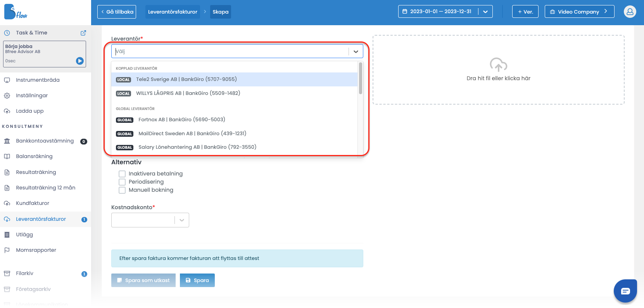Click the Filarkiv archive box icon
Screen dimensions: 644x308
tap(7, 274)
